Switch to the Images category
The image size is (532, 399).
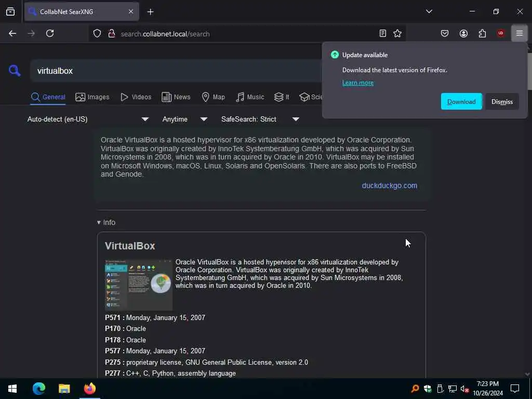(92, 97)
